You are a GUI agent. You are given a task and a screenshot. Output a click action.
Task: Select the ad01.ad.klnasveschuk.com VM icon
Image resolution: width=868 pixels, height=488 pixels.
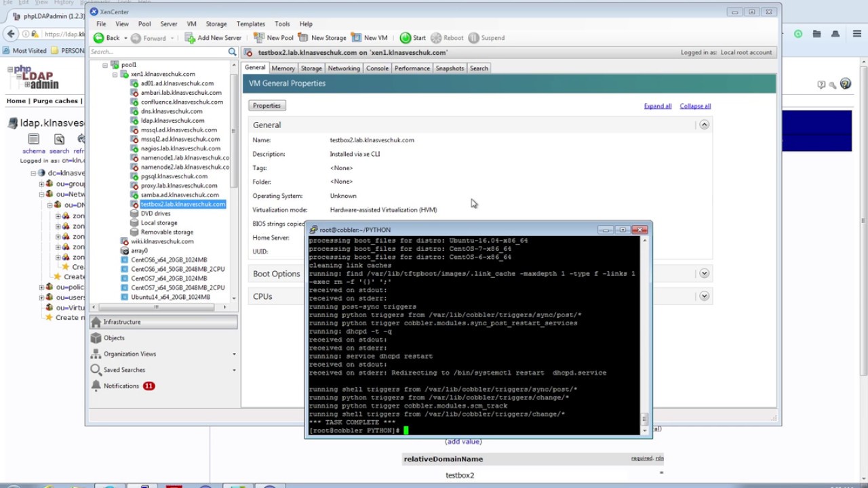tap(135, 83)
